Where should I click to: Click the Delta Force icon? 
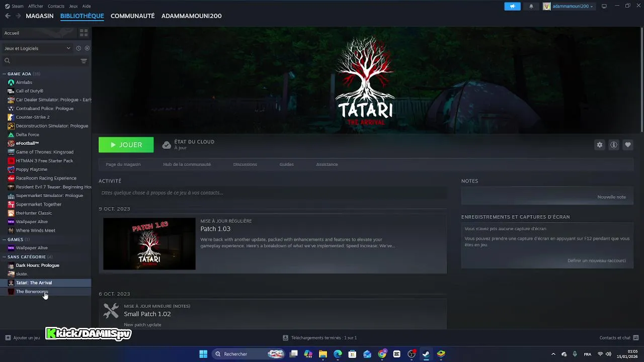coord(11,135)
